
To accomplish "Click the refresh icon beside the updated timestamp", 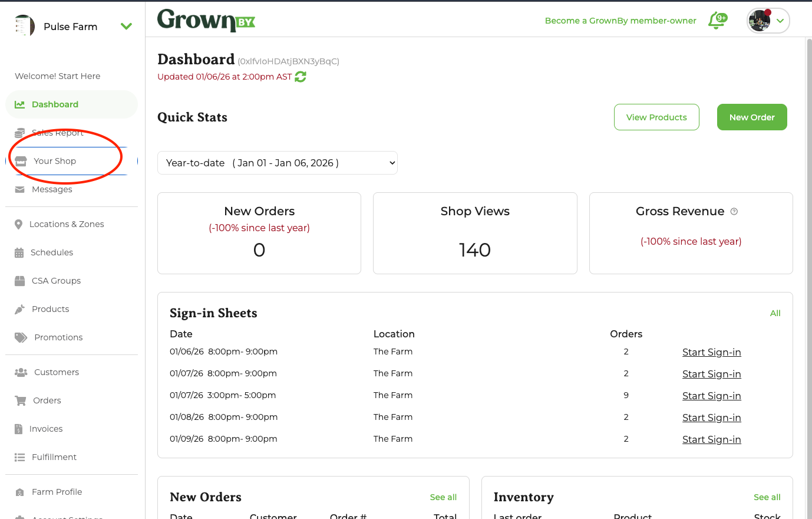I will [301, 77].
